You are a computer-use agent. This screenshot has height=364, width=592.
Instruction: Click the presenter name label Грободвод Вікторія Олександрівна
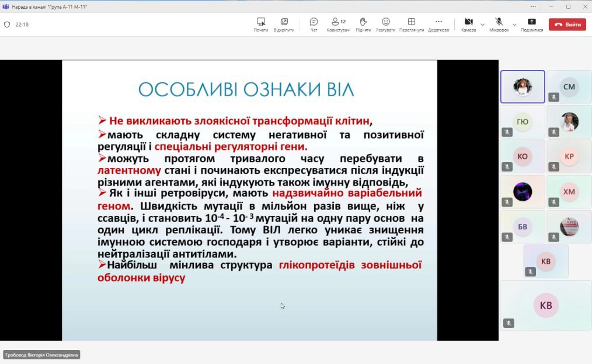[x=41, y=355]
